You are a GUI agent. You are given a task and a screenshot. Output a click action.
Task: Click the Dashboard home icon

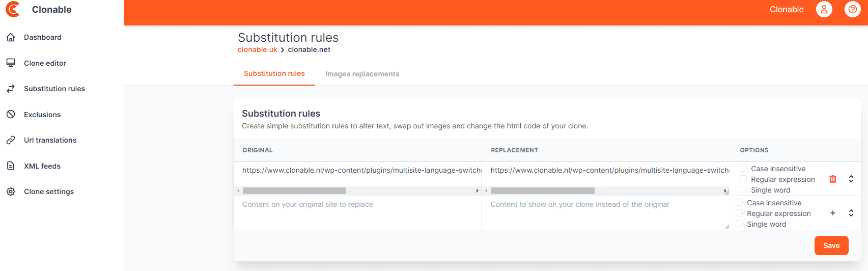coord(11,37)
